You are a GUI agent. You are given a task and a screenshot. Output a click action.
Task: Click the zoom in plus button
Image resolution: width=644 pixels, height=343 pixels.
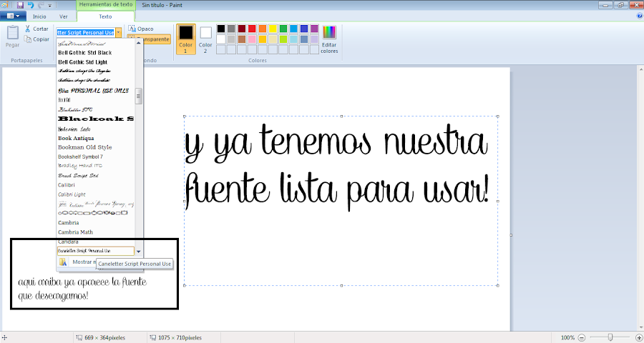[638, 338]
